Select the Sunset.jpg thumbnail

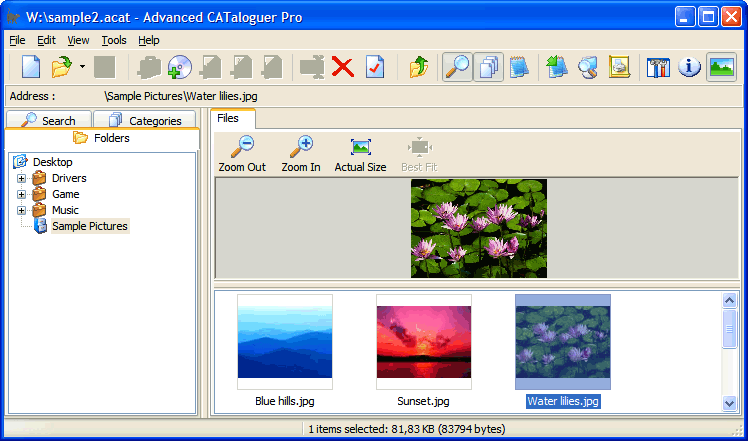[x=423, y=341]
